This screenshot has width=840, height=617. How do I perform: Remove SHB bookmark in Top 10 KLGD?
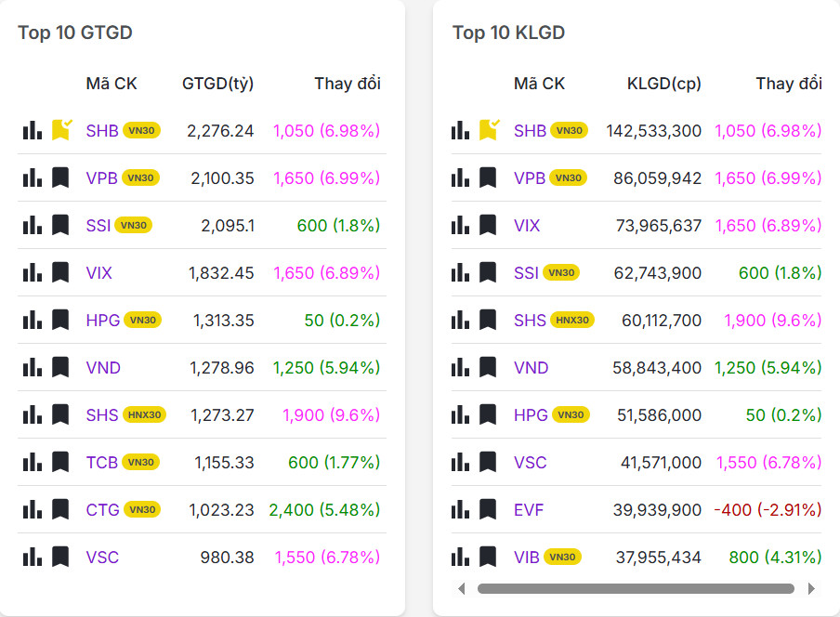[489, 130]
